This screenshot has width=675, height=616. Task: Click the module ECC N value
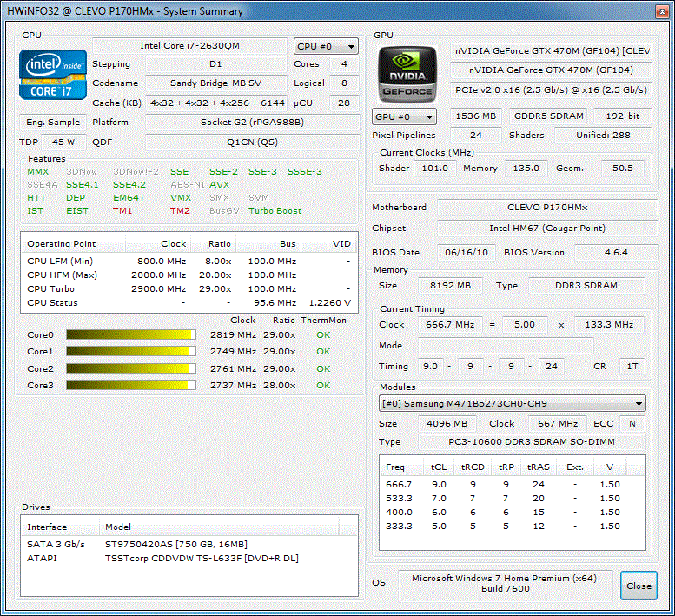point(632,424)
